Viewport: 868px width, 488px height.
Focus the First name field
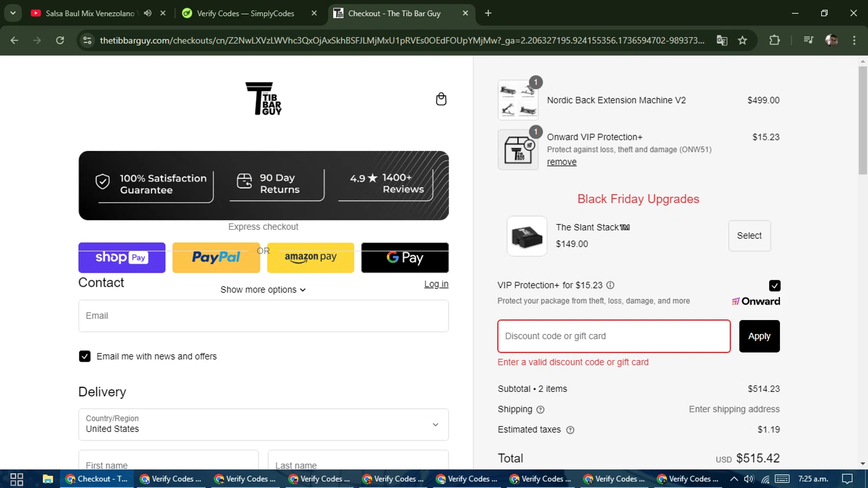tap(168, 460)
